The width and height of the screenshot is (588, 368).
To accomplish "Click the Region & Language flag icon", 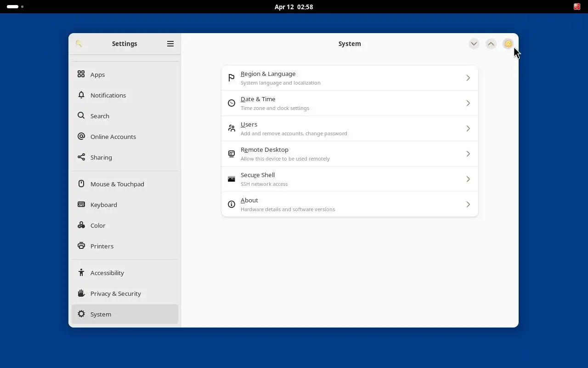I will [x=232, y=78].
